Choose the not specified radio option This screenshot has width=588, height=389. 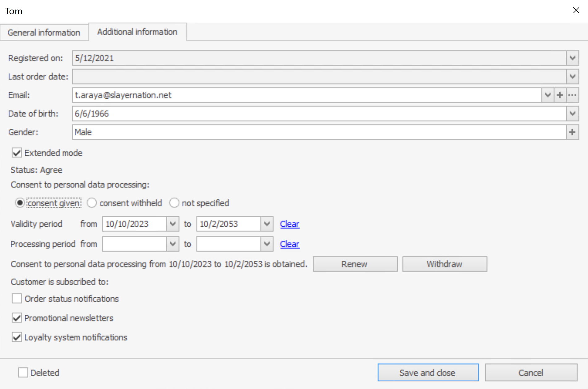[174, 203]
